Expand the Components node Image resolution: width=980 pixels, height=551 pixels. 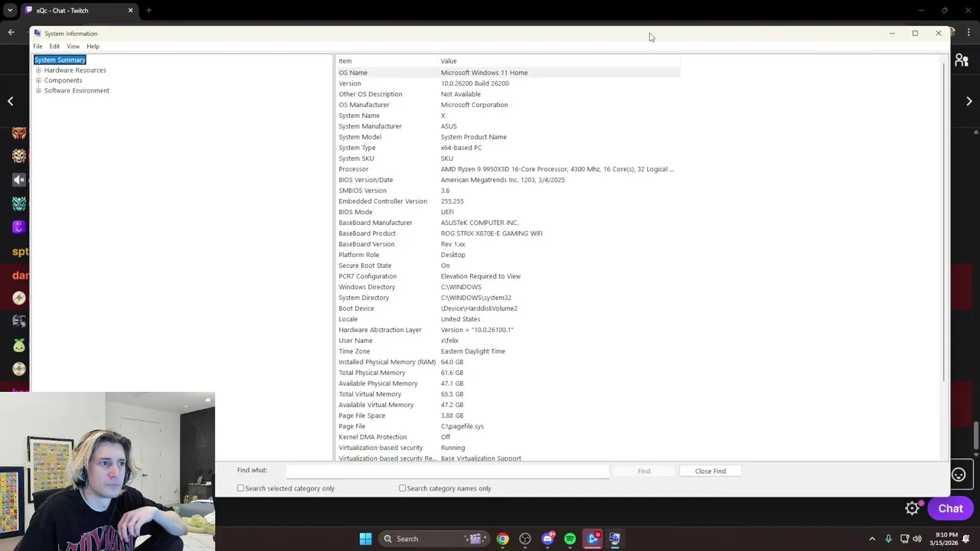tap(38, 80)
